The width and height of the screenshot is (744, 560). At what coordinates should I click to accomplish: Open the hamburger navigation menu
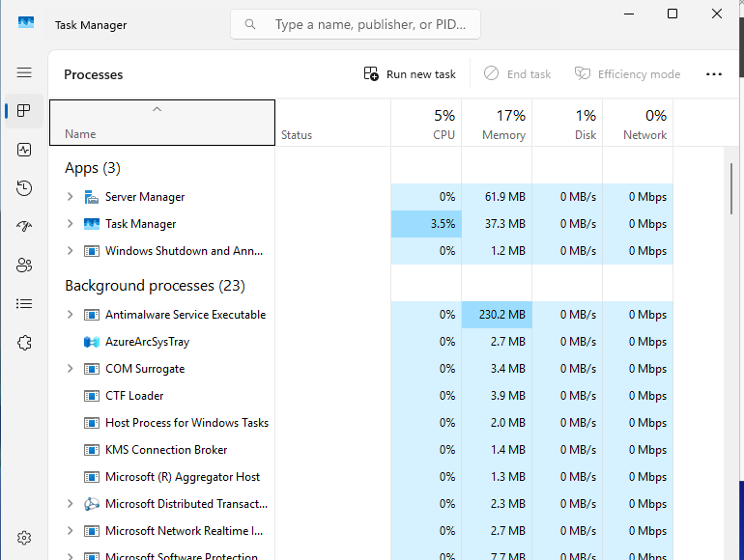pos(24,72)
